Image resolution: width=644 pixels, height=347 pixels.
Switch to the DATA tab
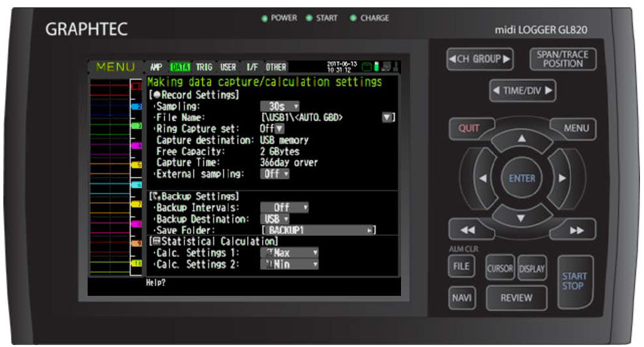(x=180, y=67)
